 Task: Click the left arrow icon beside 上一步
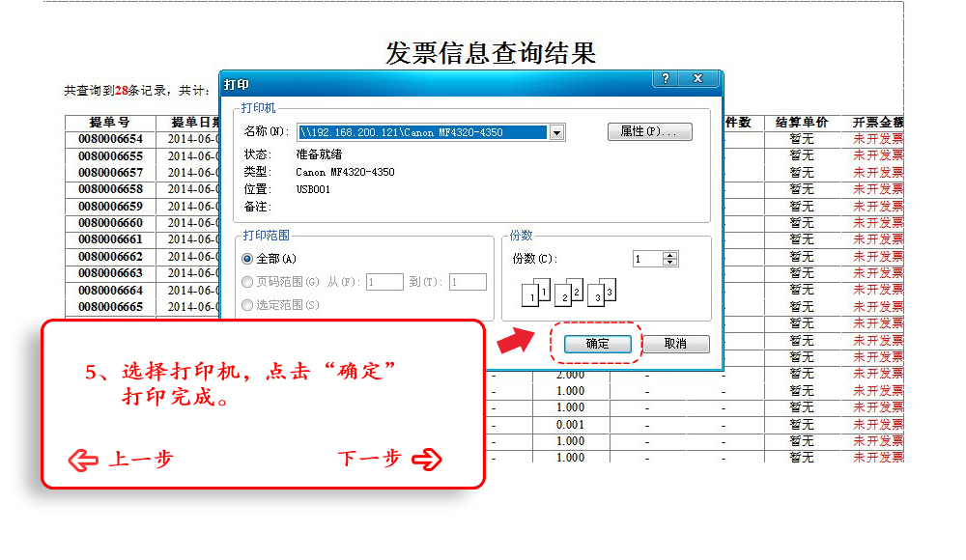pos(84,460)
